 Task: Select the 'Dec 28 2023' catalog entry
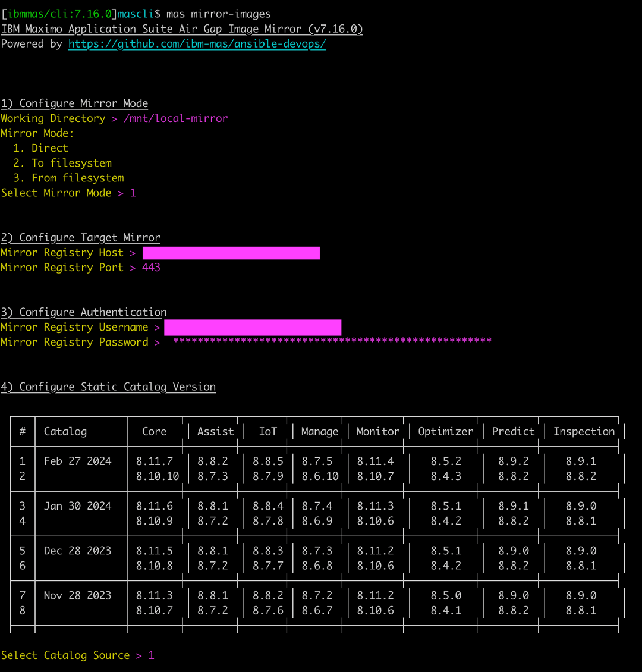(77, 551)
